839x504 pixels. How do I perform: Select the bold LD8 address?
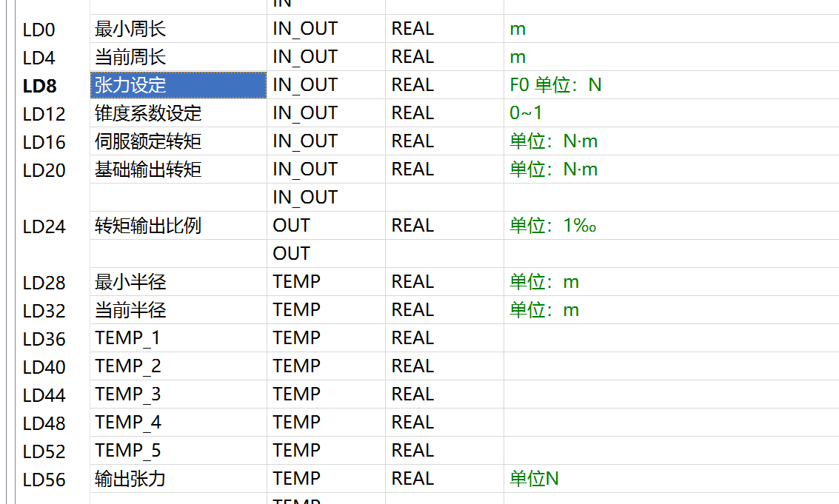(39, 86)
